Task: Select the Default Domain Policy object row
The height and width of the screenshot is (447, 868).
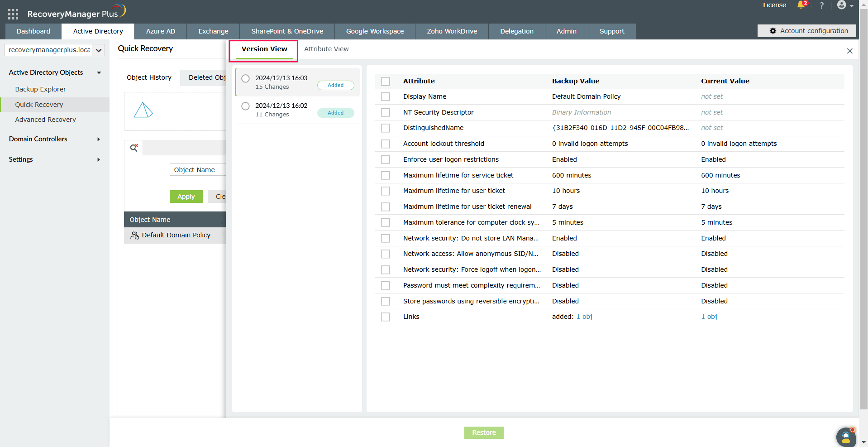Action: 175,236
